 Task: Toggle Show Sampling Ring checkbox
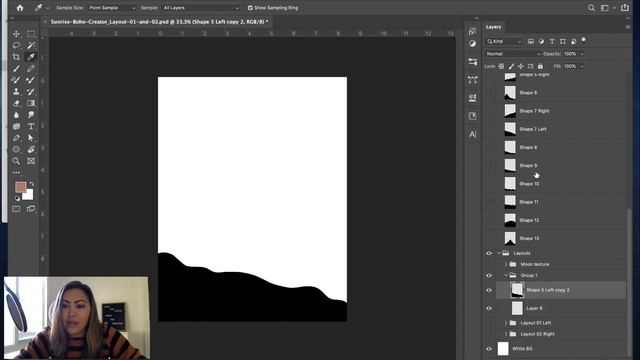click(x=250, y=8)
